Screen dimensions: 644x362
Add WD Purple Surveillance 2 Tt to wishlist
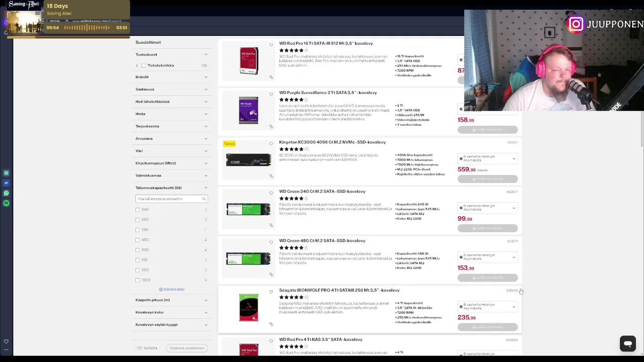click(x=271, y=94)
